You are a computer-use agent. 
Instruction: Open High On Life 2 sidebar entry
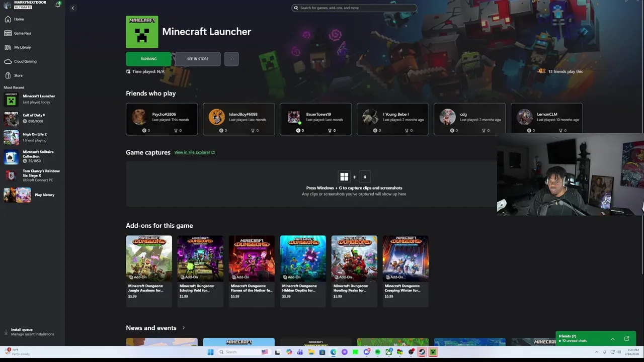click(32, 137)
